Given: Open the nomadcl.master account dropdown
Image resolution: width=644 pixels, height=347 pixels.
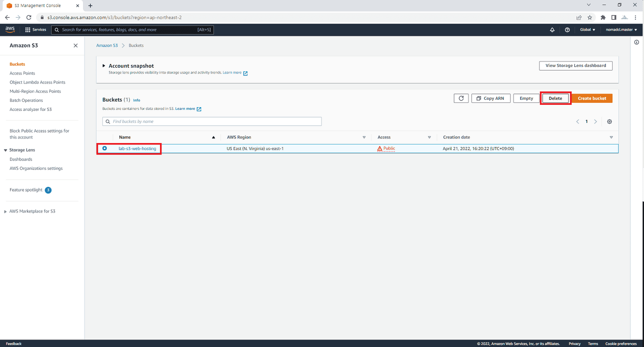Looking at the screenshot, I should click(x=621, y=30).
